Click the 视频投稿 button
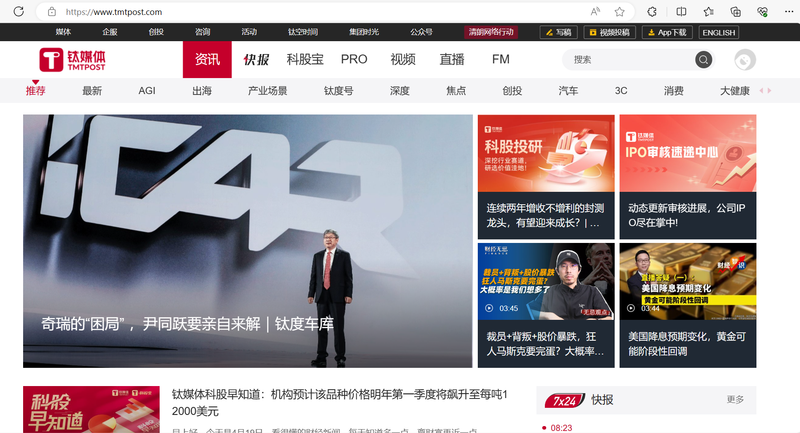800x433 pixels. pos(610,32)
